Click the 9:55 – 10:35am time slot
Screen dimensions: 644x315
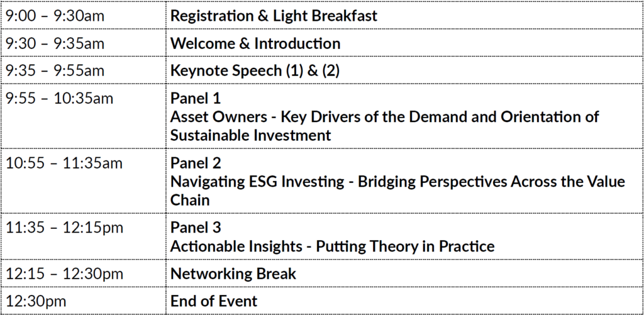[59, 99]
